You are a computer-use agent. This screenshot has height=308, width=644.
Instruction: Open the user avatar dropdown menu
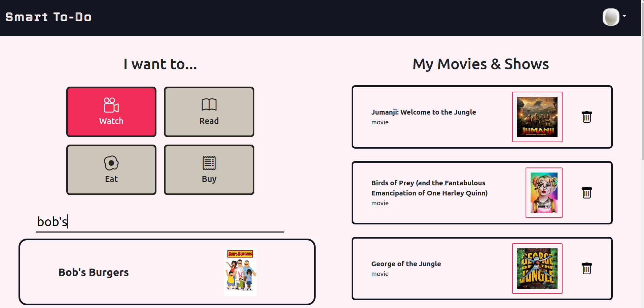pos(614,17)
